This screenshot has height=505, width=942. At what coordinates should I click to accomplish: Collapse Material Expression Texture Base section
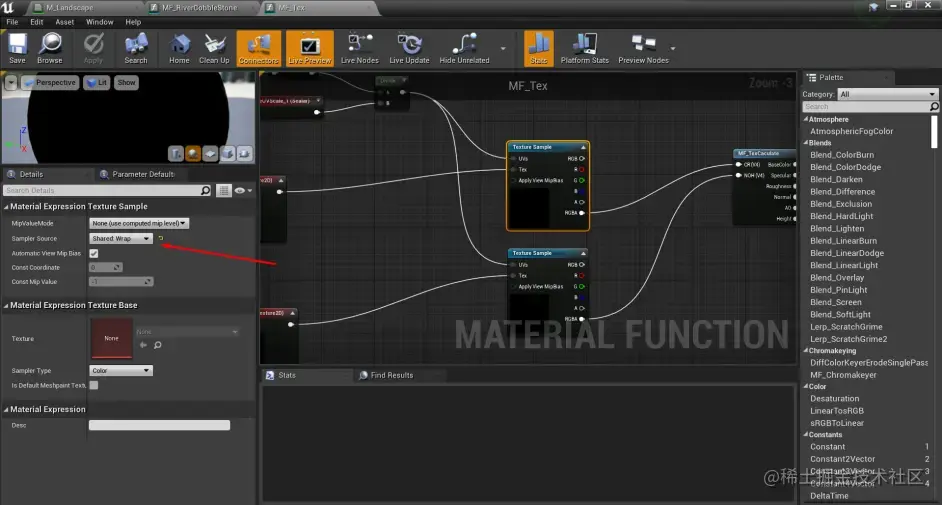point(6,306)
